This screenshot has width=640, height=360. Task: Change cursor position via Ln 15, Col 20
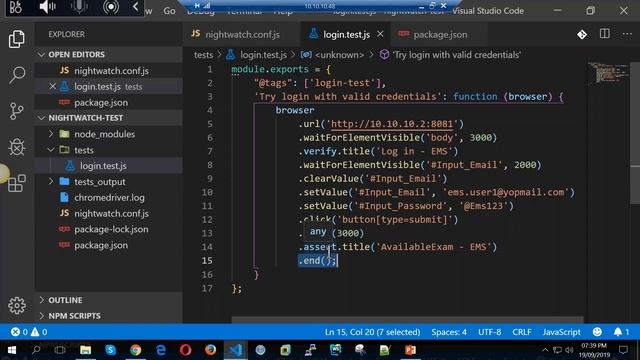click(x=372, y=332)
